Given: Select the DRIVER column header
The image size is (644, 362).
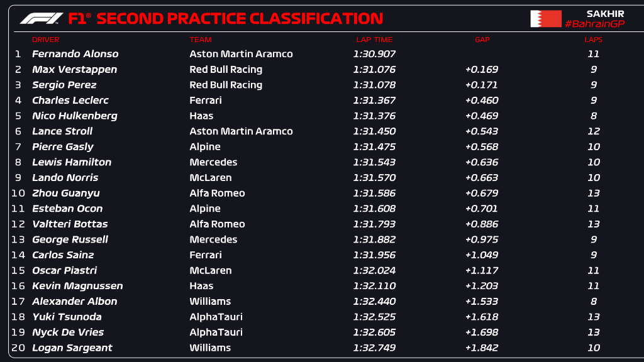Looking at the screenshot, I should coord(45,40).
